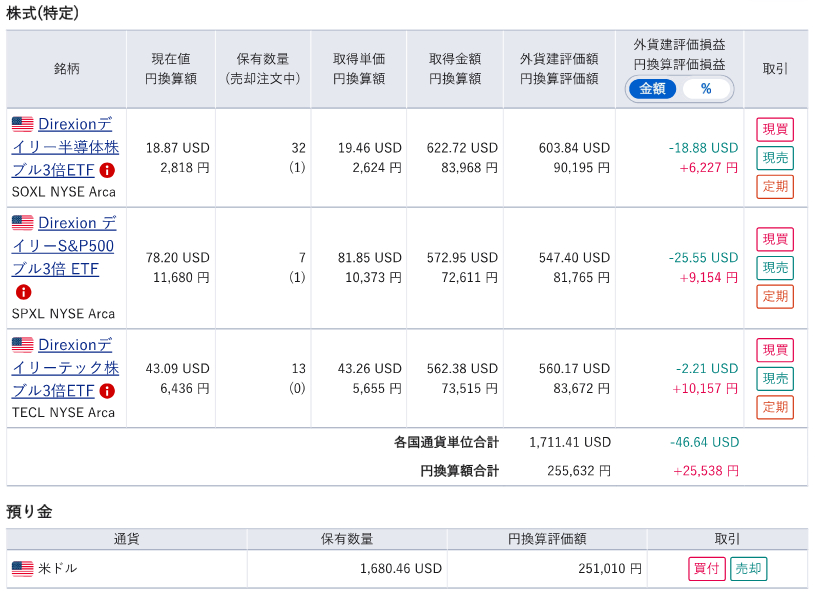Click the SOXL NYSE Arca ticker text

pyautogui.click(x=63, y=192)
